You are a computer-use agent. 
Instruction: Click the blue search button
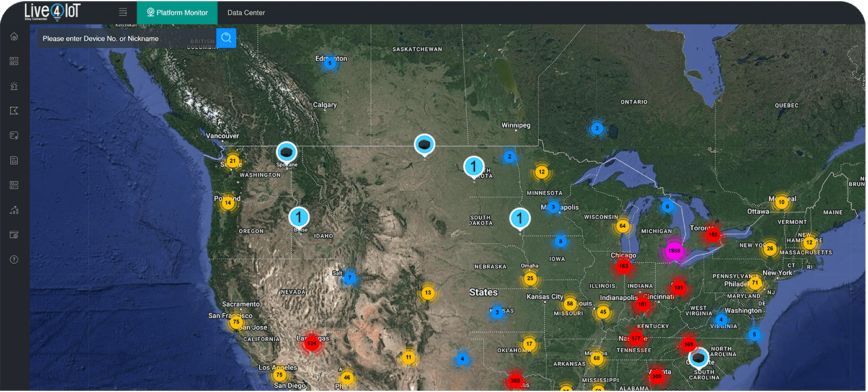[226, 38]
